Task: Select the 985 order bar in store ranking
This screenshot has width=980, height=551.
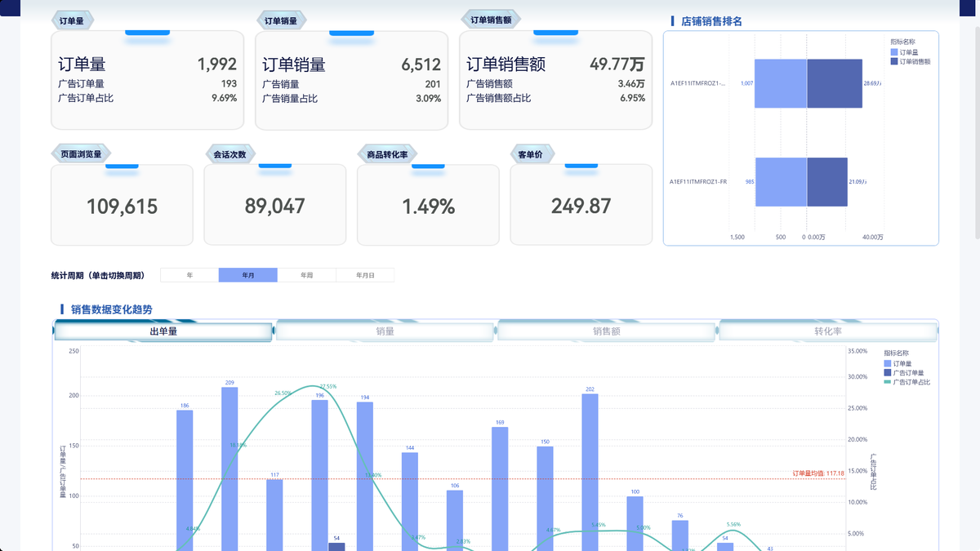Action: point(782,182)
